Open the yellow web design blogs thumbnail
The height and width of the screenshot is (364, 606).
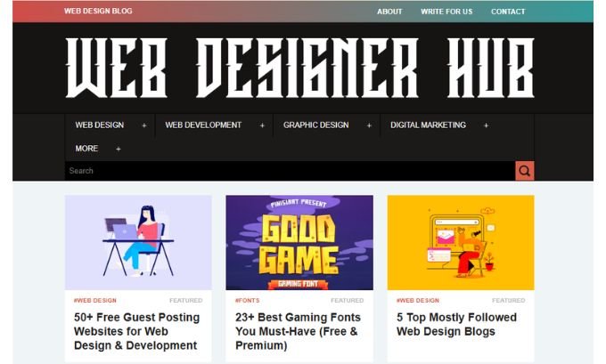461,242
